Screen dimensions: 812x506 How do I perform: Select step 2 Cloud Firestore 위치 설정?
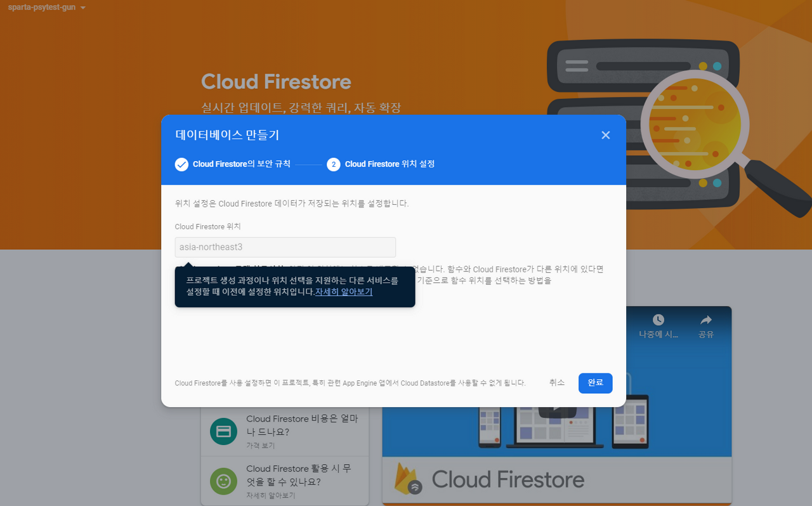click(381, 164)
